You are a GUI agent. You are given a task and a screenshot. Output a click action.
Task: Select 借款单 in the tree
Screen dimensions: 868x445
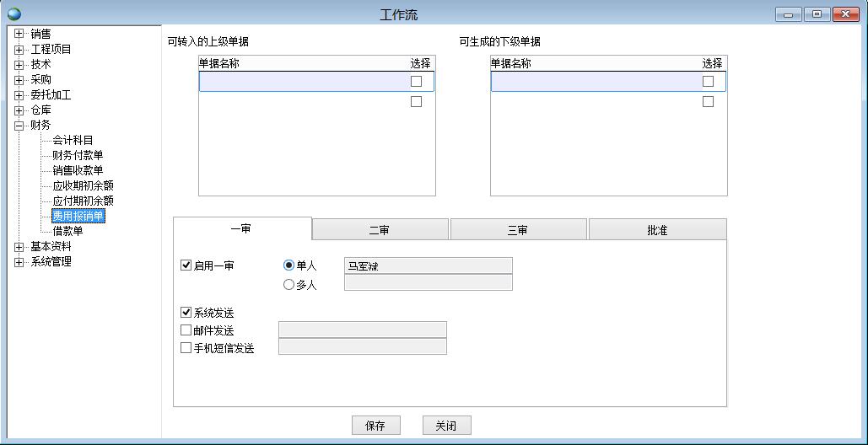[67, 232]
